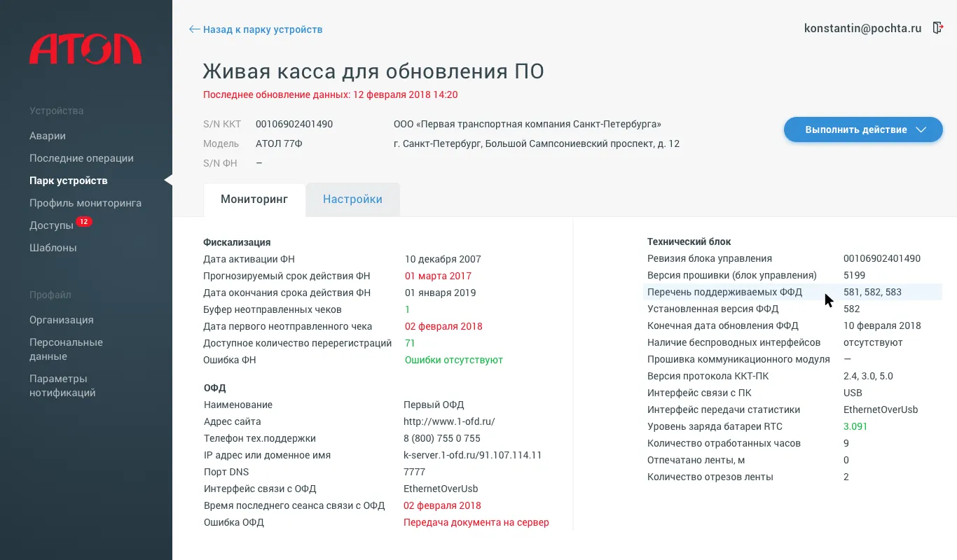Click the re-registration count 71
957x560 pixels.
tap(410, 343)
